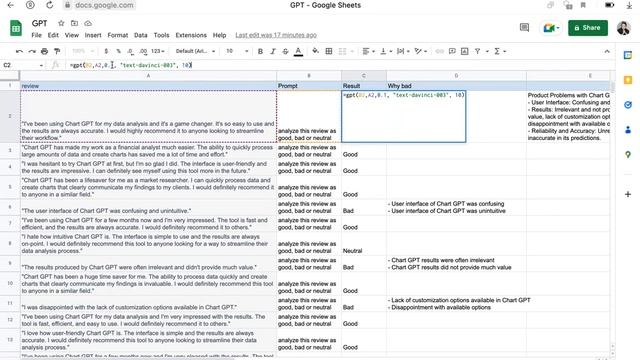The height and width of the screenshot is (360, 640).
Task: Open the Google account avatar
Action: (x=624, y=28)
